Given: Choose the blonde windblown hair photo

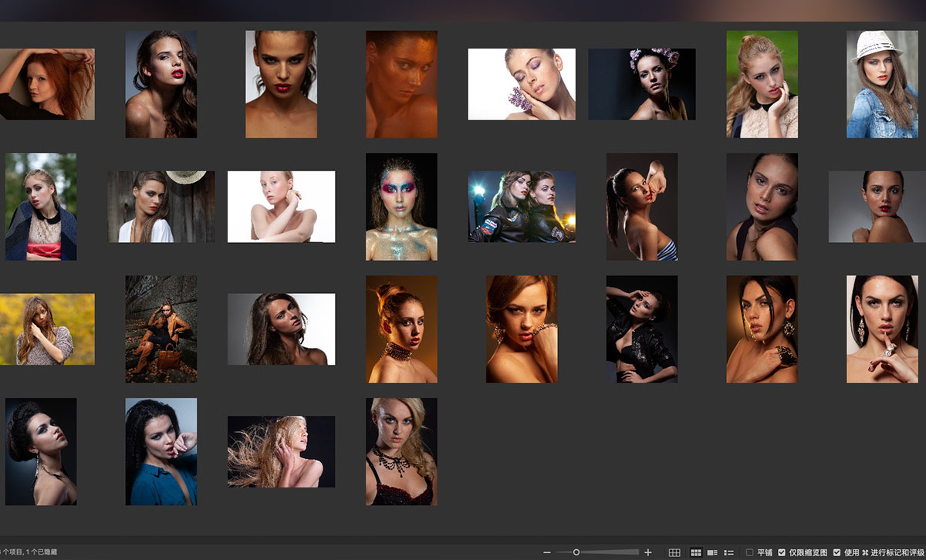Looking at the screenshot, I should point(281,452).
